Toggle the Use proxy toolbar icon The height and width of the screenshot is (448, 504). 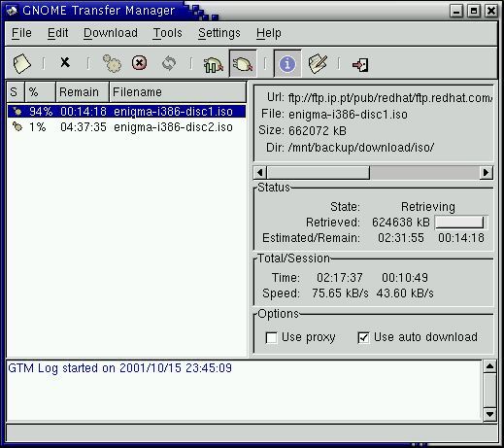tap(214, 64)
